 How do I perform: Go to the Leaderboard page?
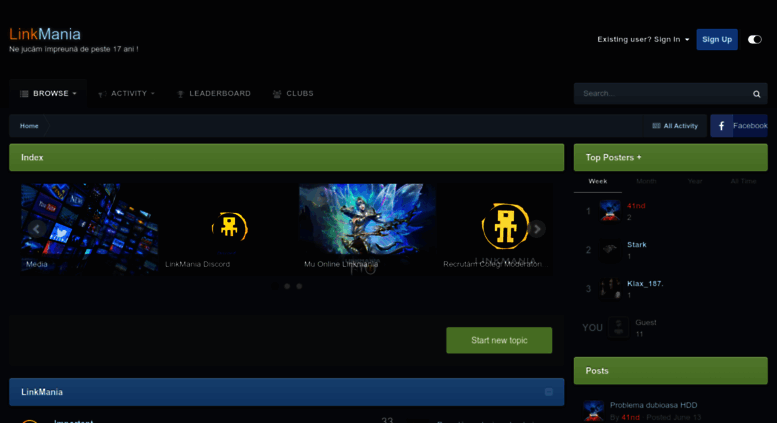coord(214,94)
